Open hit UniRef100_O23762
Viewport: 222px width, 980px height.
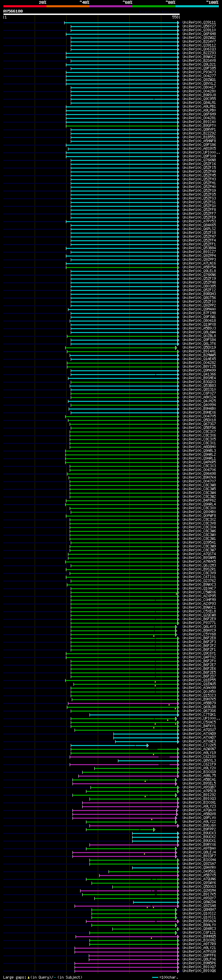[x=199, y=581]
